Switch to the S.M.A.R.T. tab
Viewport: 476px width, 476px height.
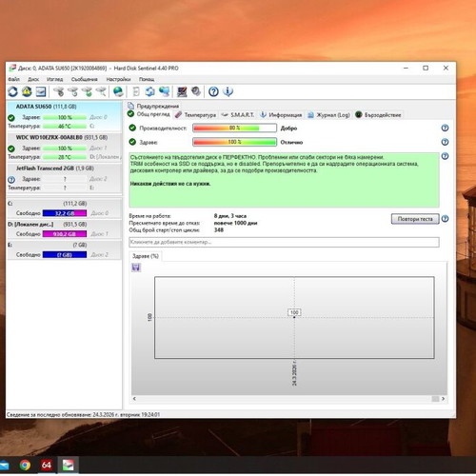point(238,115)
